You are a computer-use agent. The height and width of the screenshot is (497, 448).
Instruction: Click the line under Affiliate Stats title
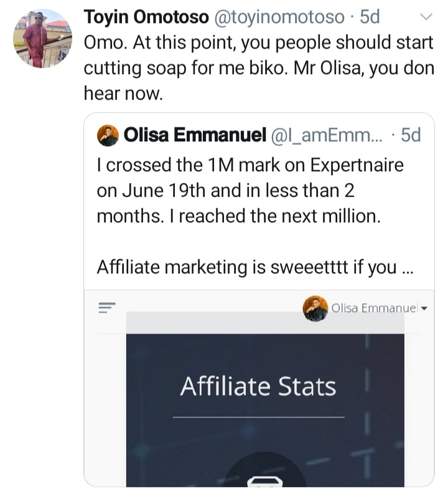pos(259,417)
